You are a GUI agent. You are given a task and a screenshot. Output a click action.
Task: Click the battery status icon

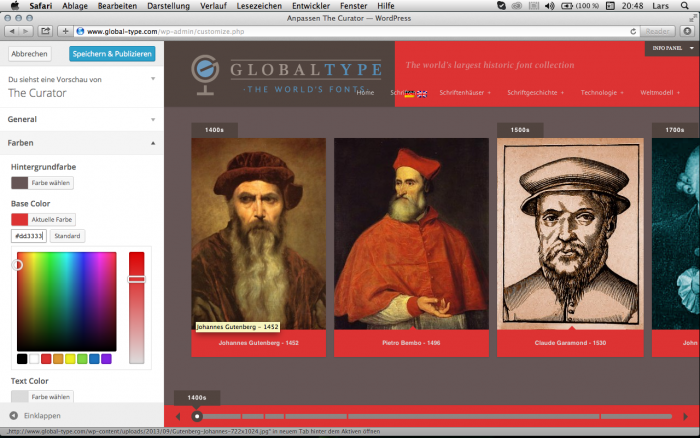pos(567,6)
